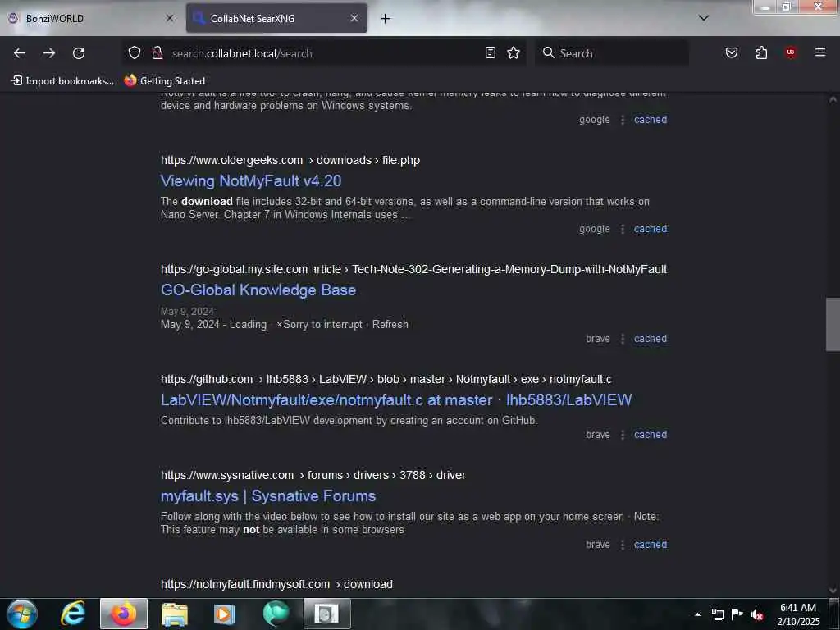Select the CollabNet SearXNG tab

(277, 18)
